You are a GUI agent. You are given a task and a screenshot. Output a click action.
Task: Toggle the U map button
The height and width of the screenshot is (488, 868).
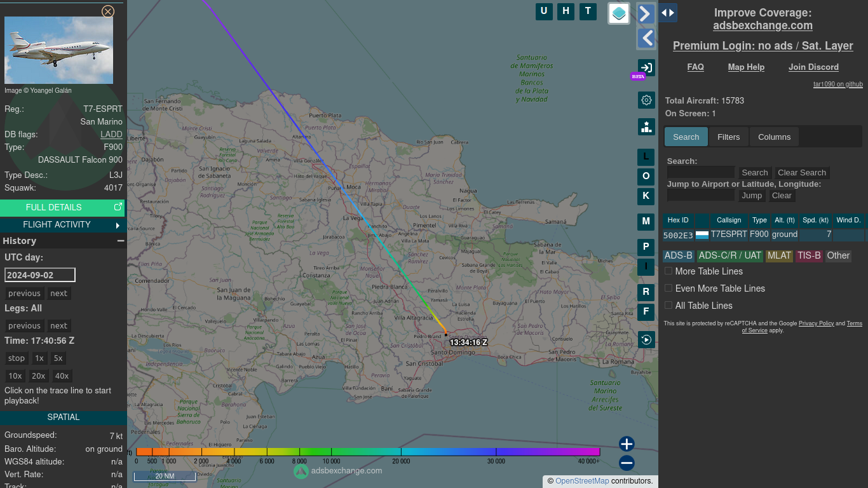point(544,11)
